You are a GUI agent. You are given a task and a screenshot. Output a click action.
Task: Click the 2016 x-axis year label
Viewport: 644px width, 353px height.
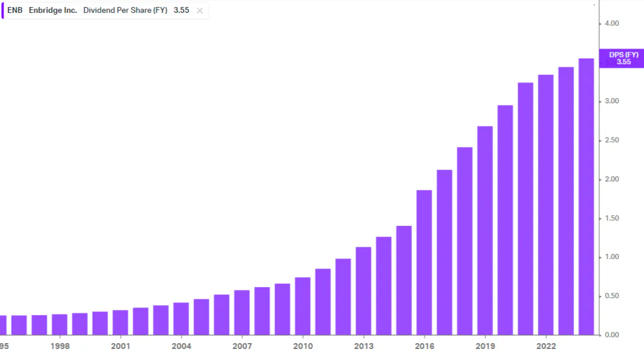424,347
